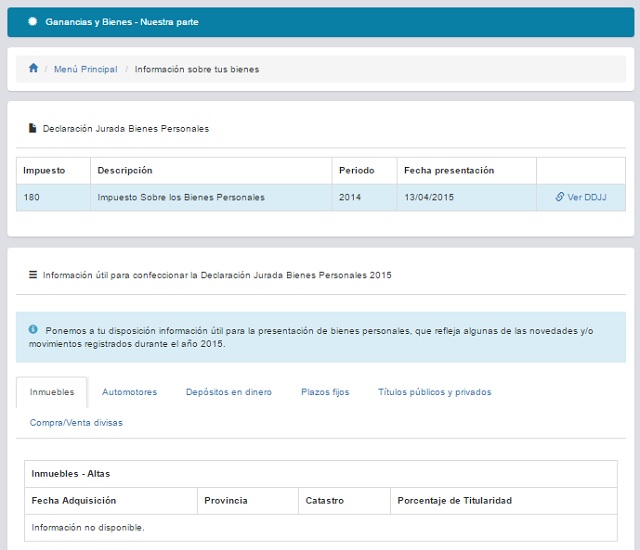Go to home via breadcrumb house icon
This screenshot has height=550, width=640.
tap(33, 69)
